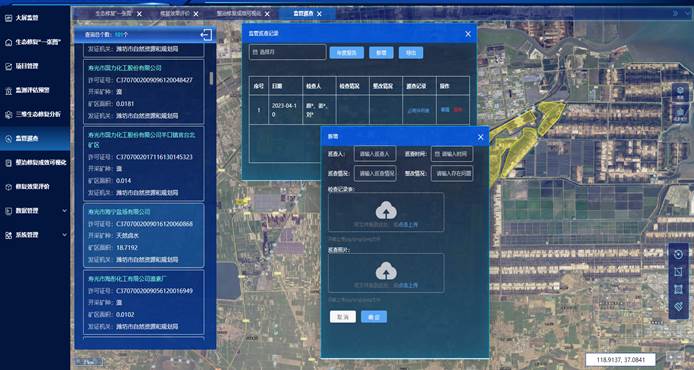694x370 pixels.
Task: Open the month picker in 监管巡查记录
Action: [288, 52]
